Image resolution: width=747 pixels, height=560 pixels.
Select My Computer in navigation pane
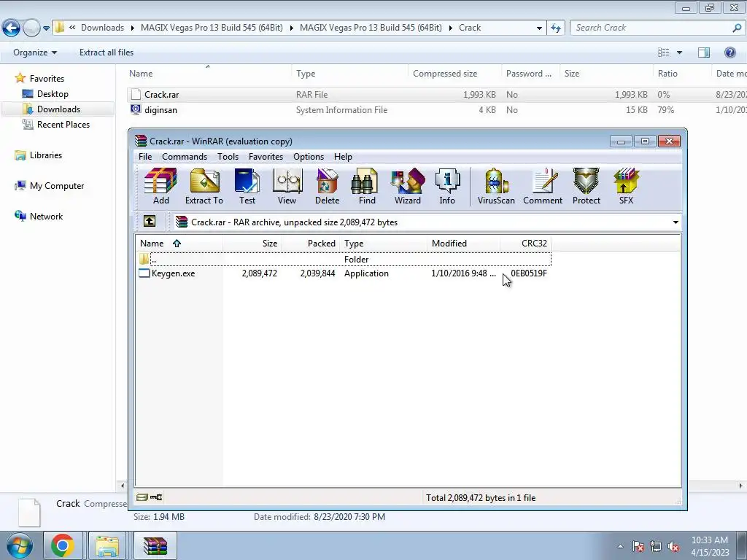coord(57,186)
